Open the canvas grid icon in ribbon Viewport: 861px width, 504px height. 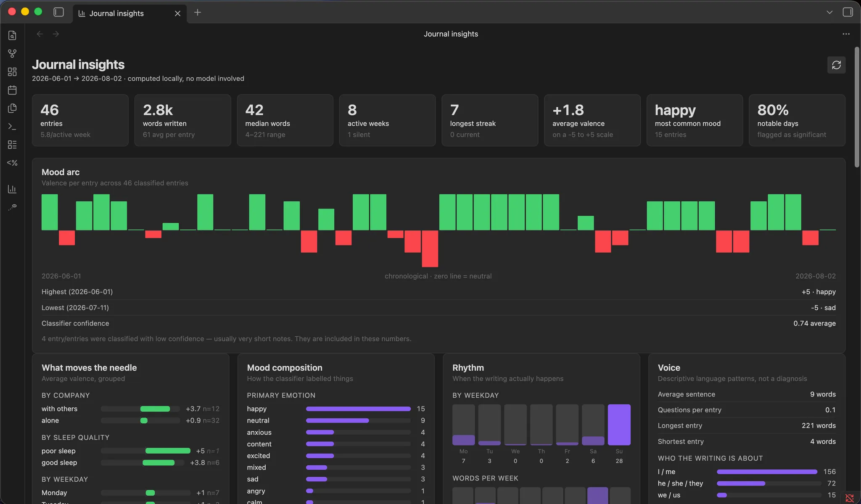coord(12,72)
